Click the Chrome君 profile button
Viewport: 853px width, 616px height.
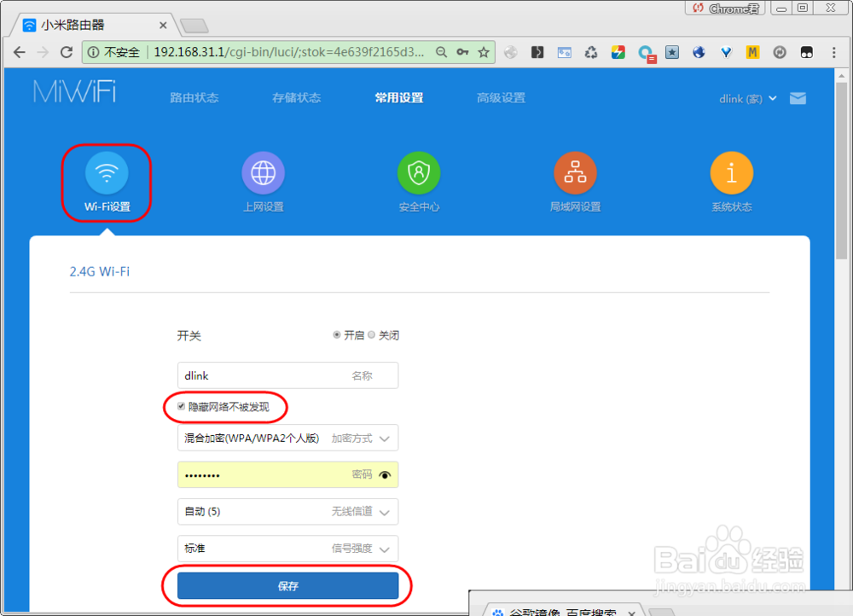click(725, 9)
